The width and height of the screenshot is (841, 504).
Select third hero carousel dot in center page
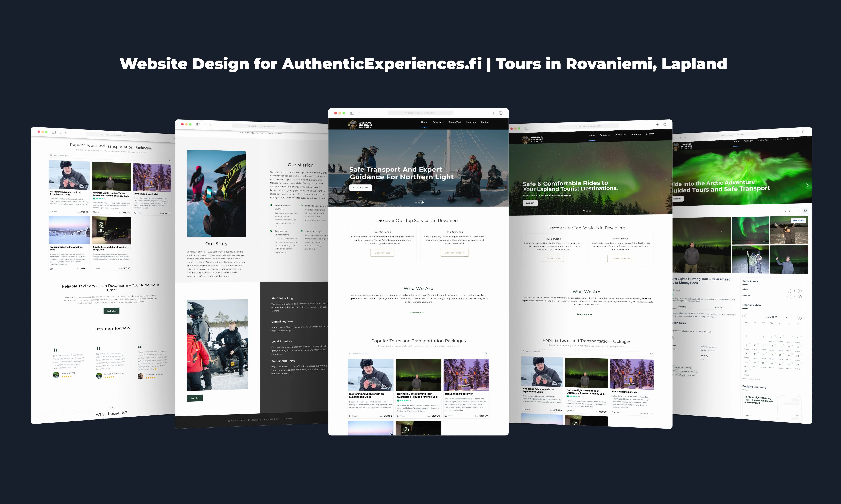422,203
